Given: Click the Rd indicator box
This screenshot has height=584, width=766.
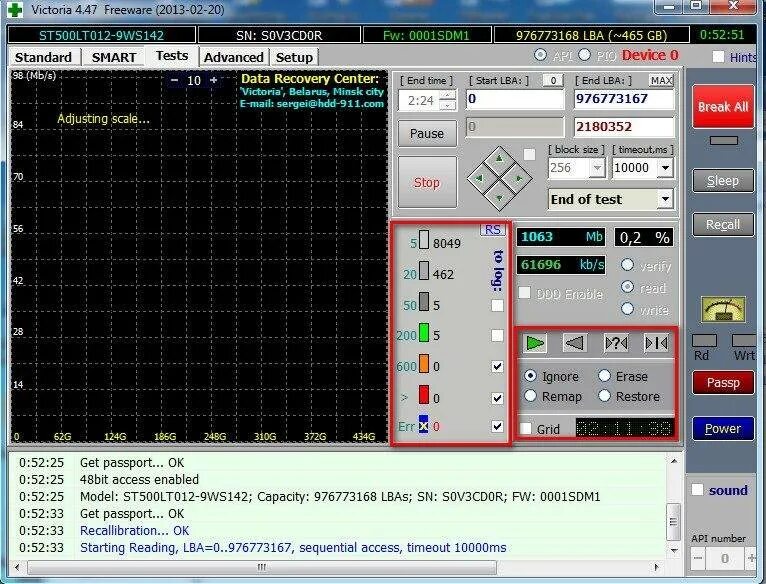Looking at the screenshot, I should tap(704, 341).
